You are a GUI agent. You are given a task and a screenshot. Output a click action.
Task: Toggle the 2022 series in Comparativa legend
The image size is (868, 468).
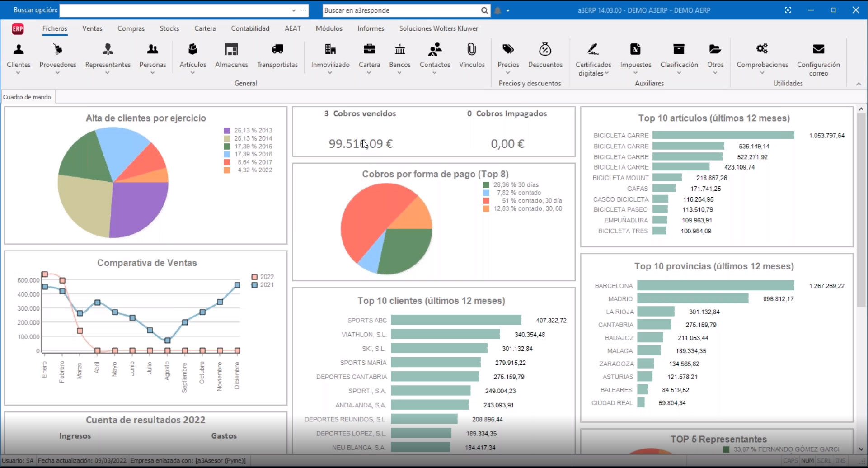point(255,277)
